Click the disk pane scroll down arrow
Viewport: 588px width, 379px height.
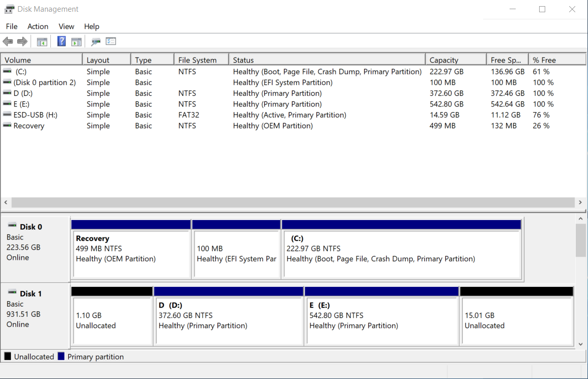[580, 344]
